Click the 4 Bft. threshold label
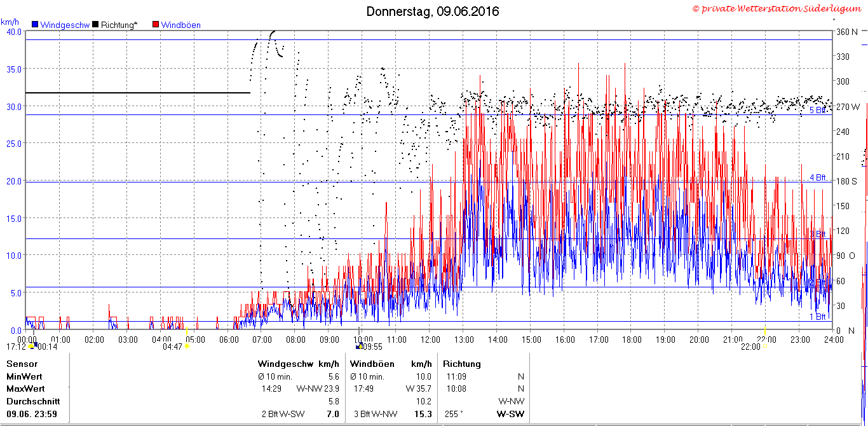This screenshot has height=426, width=868. coord(818,177)
